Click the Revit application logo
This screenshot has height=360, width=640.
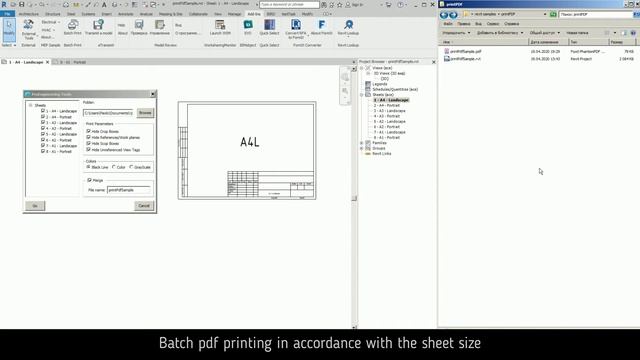point(4,4)
